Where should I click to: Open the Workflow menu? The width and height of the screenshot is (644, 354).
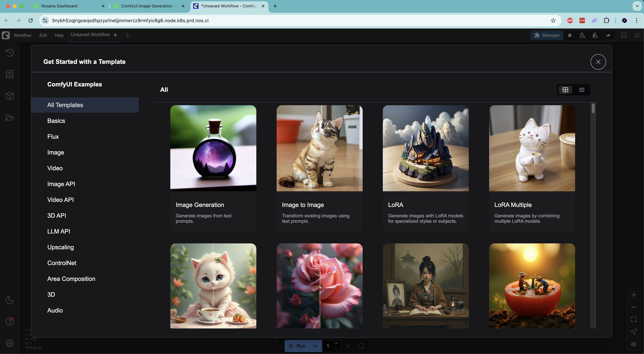click(23, 35)
